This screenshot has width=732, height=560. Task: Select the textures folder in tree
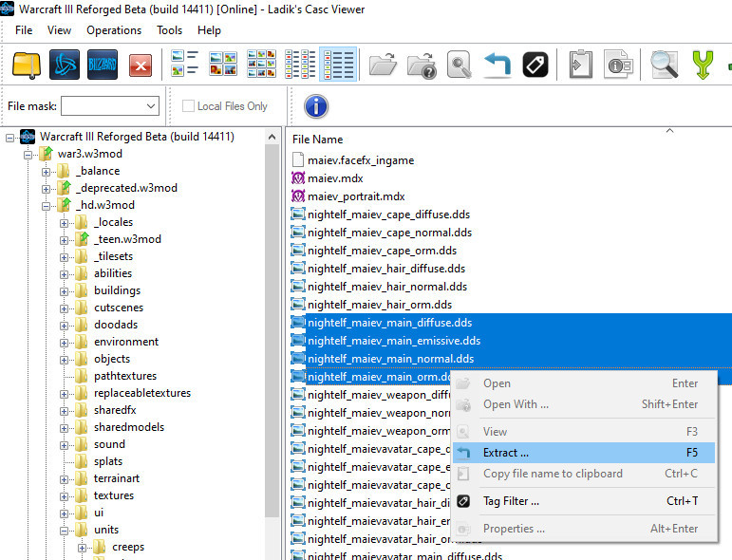point(113,495)
